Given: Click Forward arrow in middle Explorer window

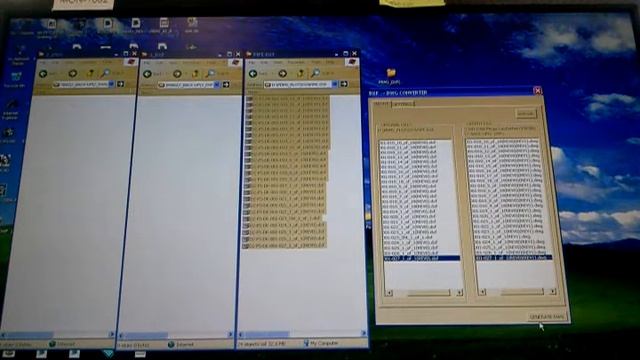Looking at the screenshot, I should [177, 74].
